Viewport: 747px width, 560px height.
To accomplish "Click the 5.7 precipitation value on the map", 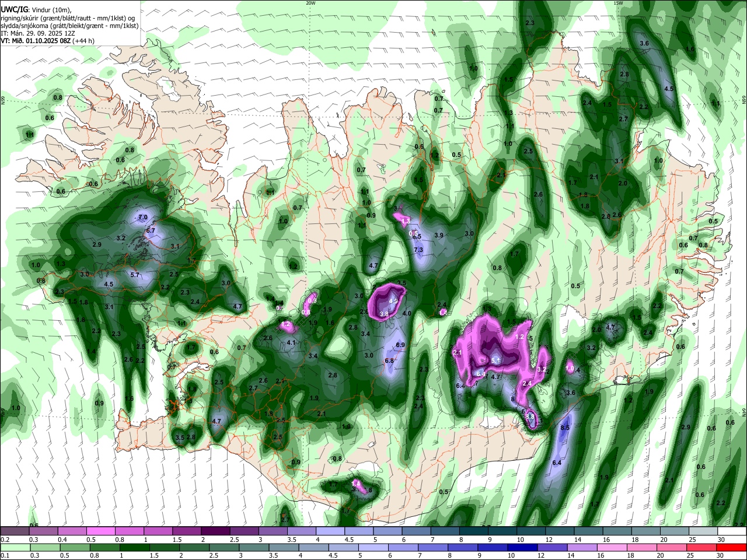I will pyautogui.click(x=135, y=275).
